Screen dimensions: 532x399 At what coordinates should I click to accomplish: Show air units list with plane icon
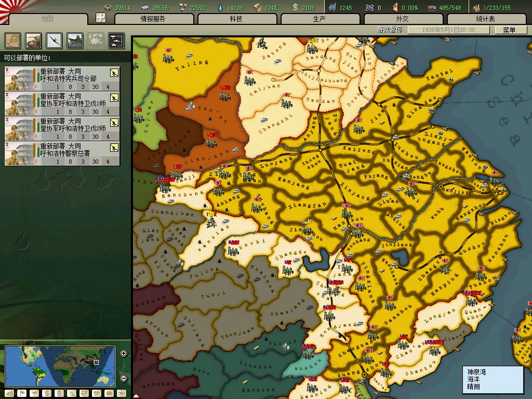point(54,41)
